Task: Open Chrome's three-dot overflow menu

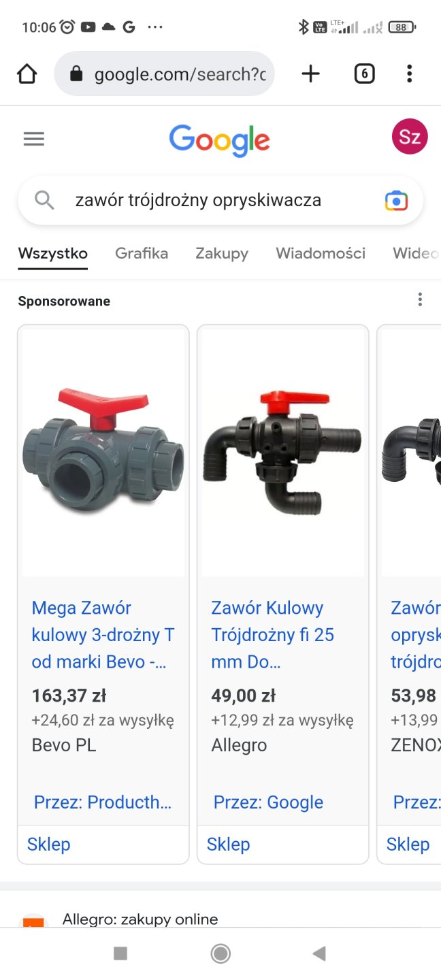Action: 409,73
